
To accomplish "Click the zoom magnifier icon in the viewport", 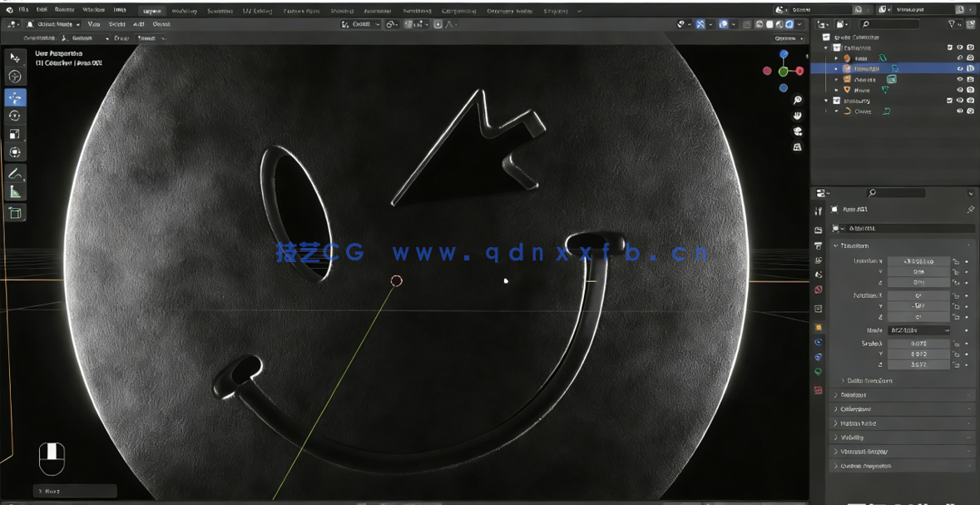I will click(x=796, y=101).
